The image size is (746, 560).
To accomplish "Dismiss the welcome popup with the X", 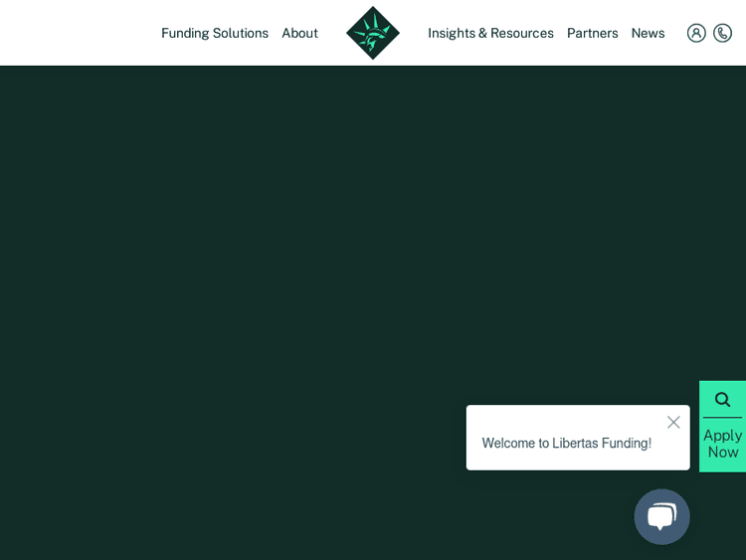I will 673,422.
